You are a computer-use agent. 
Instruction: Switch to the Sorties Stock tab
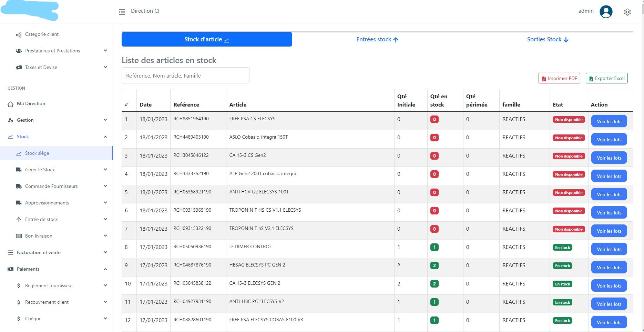[548, 40]
